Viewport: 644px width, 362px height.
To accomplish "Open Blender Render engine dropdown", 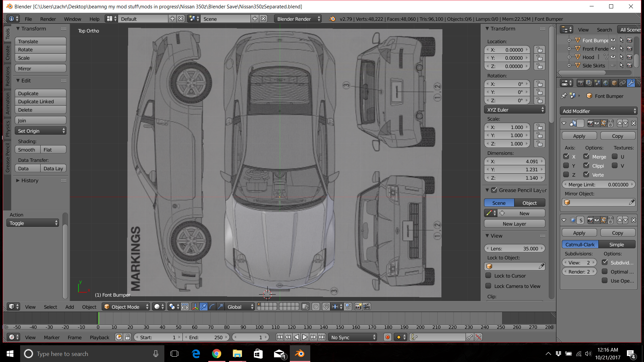I will pyautogui.click(x=298, y=19).
